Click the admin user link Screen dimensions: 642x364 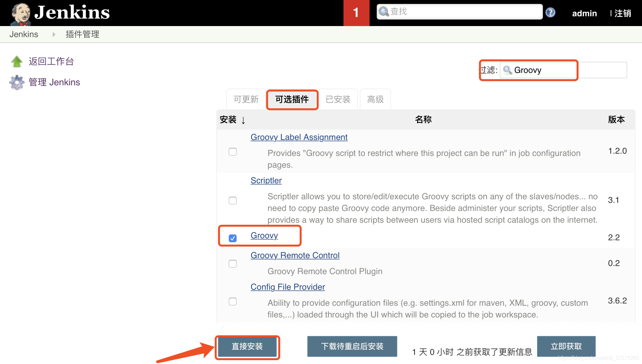(x=584, y=13)
